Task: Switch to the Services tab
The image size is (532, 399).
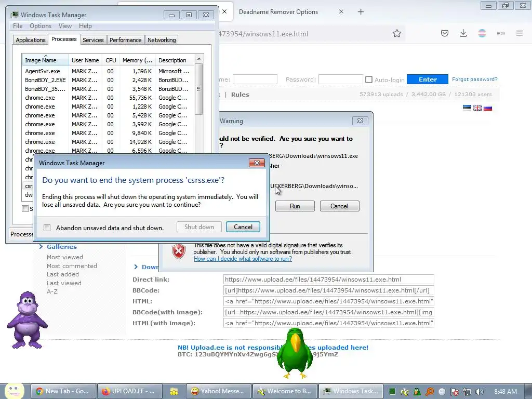Action: tap(93, 39)
